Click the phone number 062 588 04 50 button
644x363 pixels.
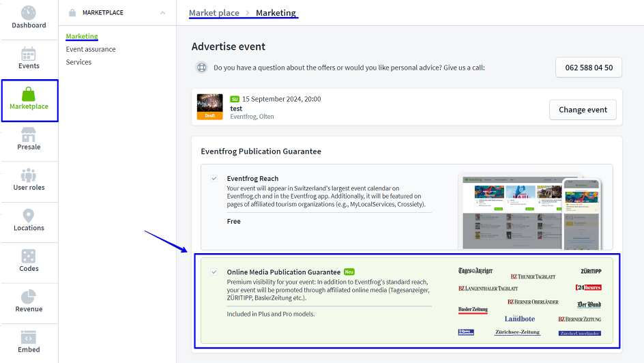589,68
